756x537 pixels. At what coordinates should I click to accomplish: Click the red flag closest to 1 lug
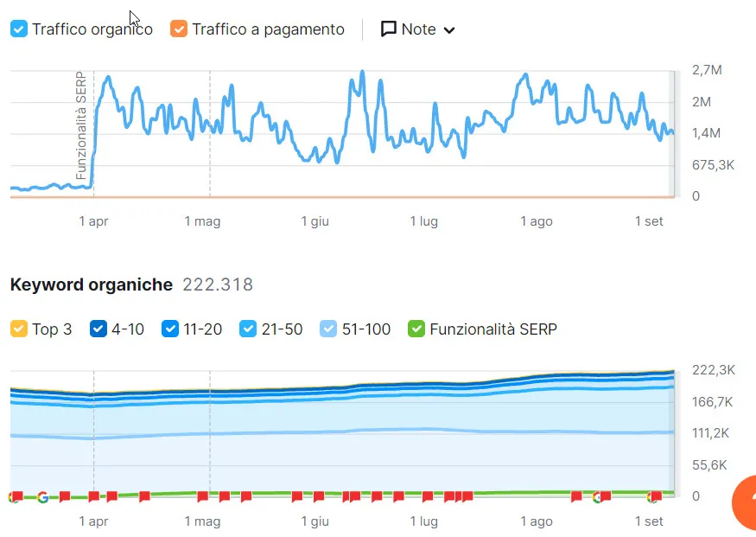pyautogui.click(x=428, y=496)
